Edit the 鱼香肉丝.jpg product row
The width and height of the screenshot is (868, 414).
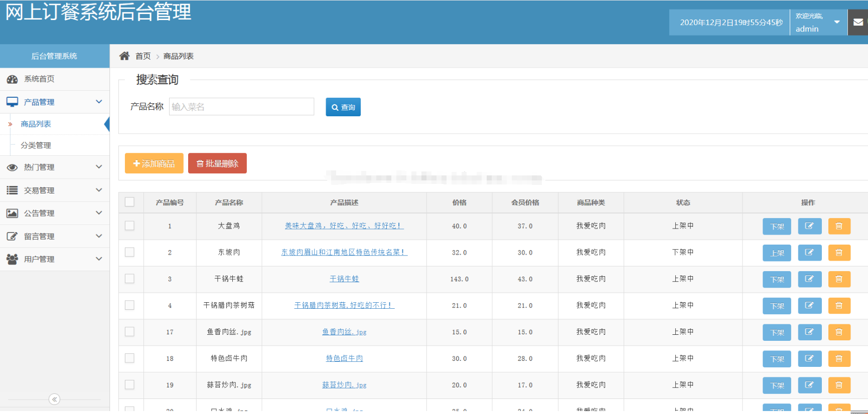coord(809,332)
